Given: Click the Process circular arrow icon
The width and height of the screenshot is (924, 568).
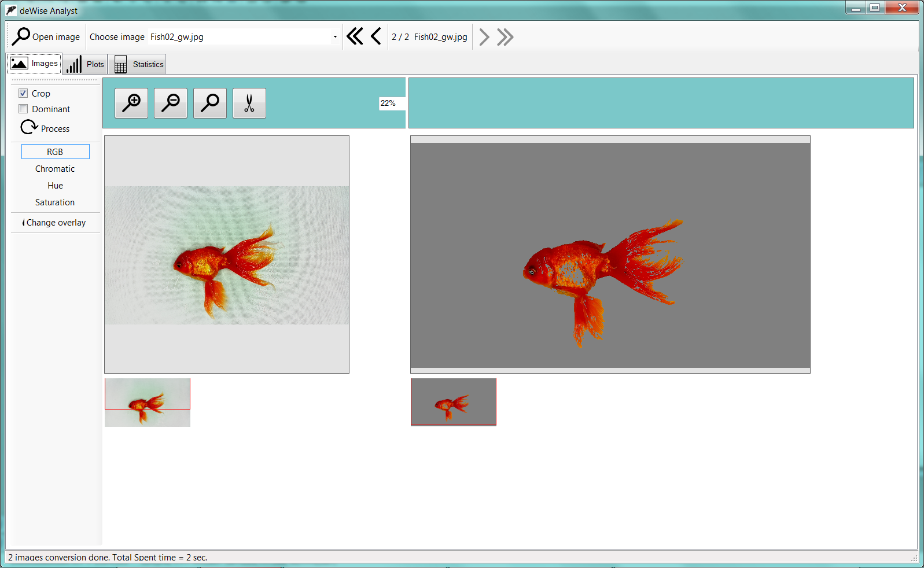Looking at the screenshot, I should pyautogui.click(x=29, y=127).
